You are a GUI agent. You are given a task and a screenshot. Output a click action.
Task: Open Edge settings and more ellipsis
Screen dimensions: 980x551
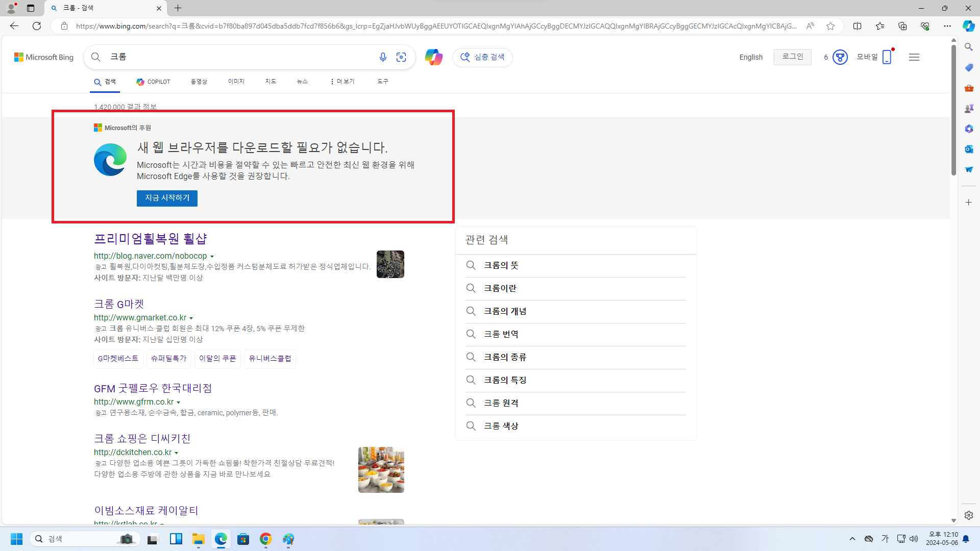pos(947,26)
